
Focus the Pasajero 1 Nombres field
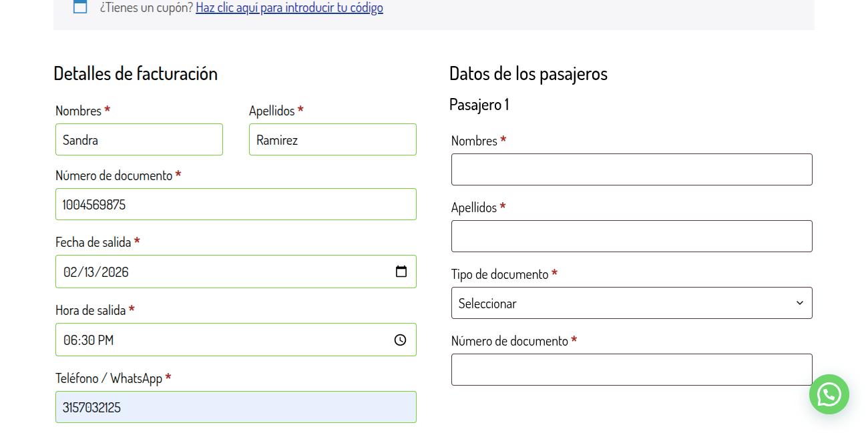coord(632,169)
